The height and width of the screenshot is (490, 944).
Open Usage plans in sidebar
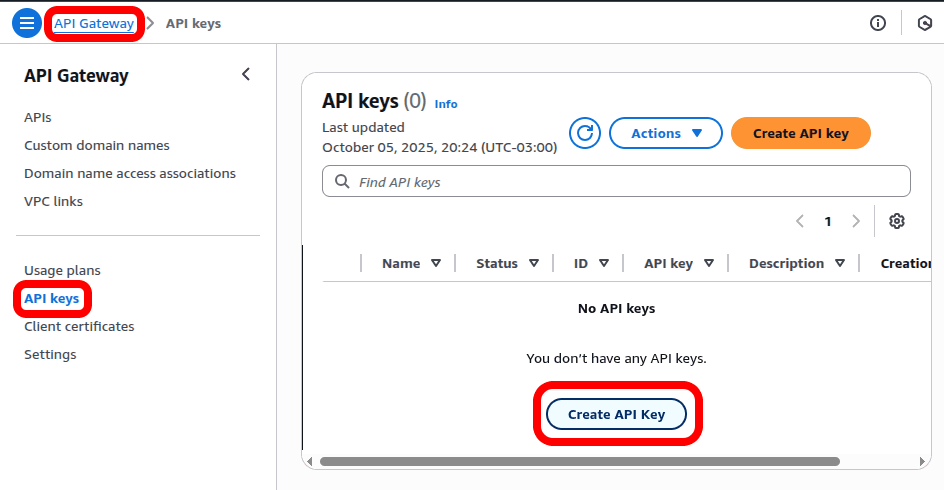[x=62, y=271]
